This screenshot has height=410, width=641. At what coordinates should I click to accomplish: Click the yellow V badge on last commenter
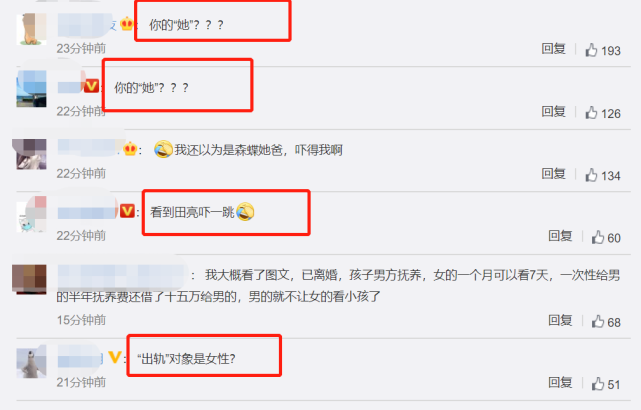[x=115, y=357]
